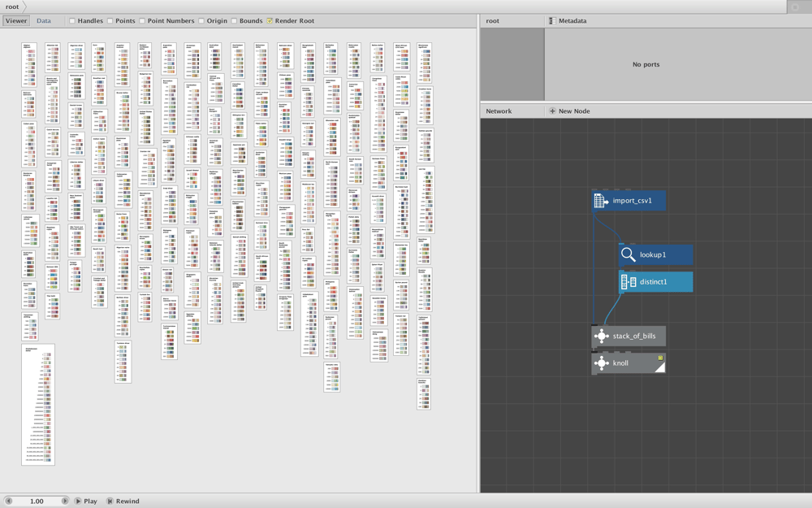Select the stack_of_bills node
This screenshot has height=508, width=812.
click(628, 336)
